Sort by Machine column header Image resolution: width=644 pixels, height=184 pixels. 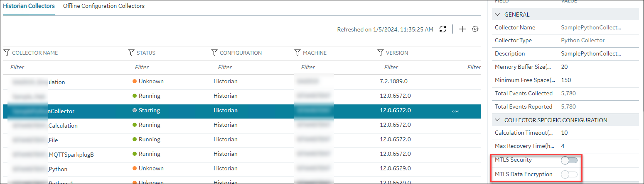(x=315, y=53)
